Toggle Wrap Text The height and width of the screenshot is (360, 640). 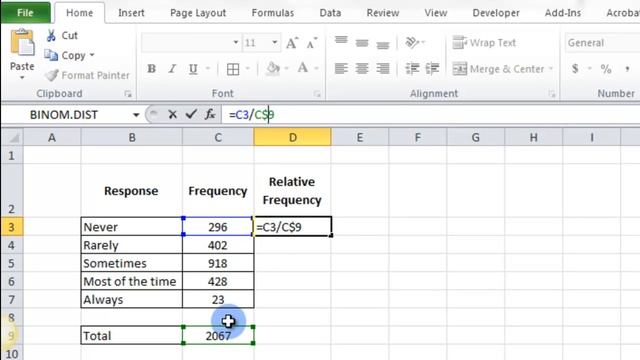[x=484, y=42]
